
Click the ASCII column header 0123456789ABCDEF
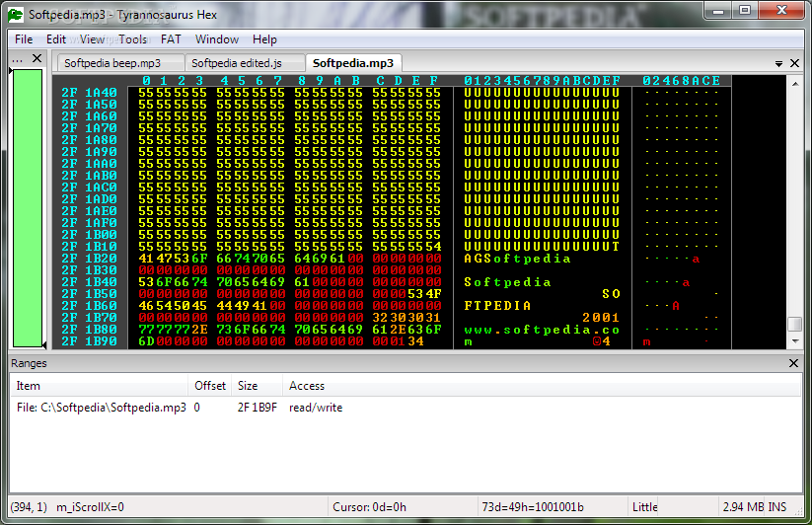point(542,81)
